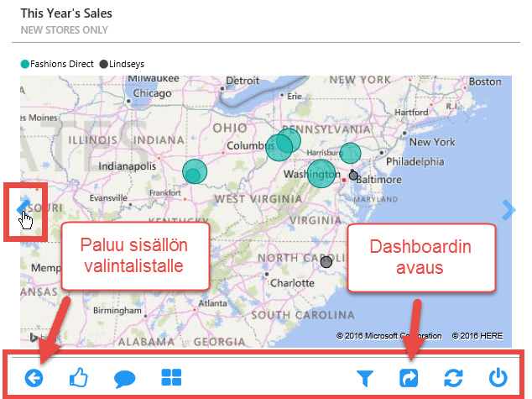The image size is (532, 399).
Task: Click the Chicago city label on map
Action: (x=152, y=93)
